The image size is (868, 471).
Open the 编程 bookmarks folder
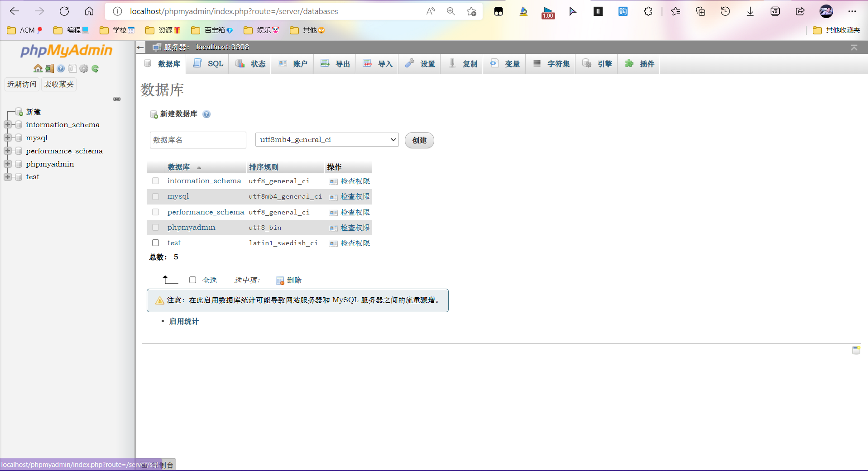tap(71, 30)
